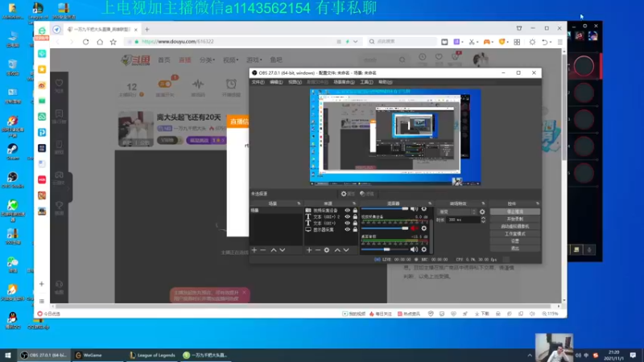Viewport: 644px width, 362px height.
Task: Move scene down in OBS scenes list
Action: click(283, 250)
